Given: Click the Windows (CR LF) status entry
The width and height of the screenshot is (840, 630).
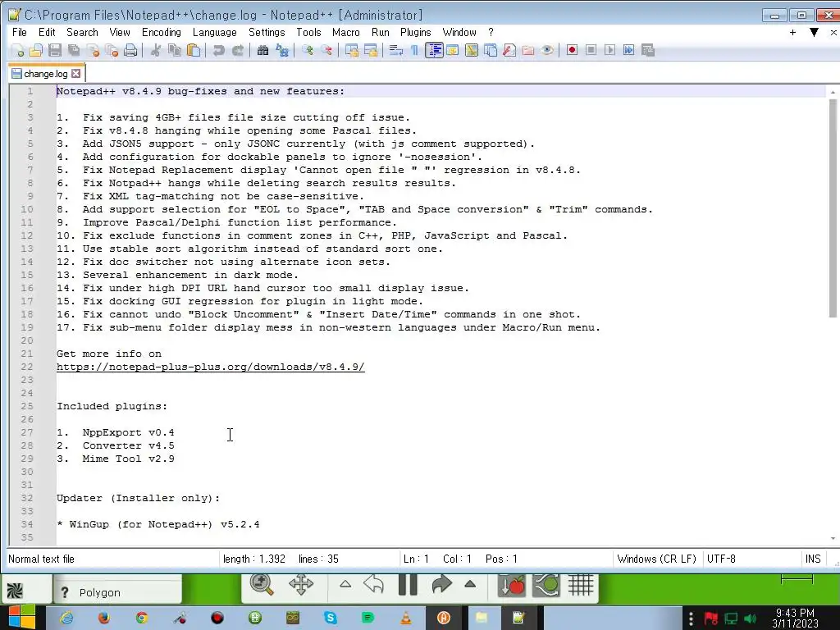Looking at the screenshot, I should (x=656, y=559).
